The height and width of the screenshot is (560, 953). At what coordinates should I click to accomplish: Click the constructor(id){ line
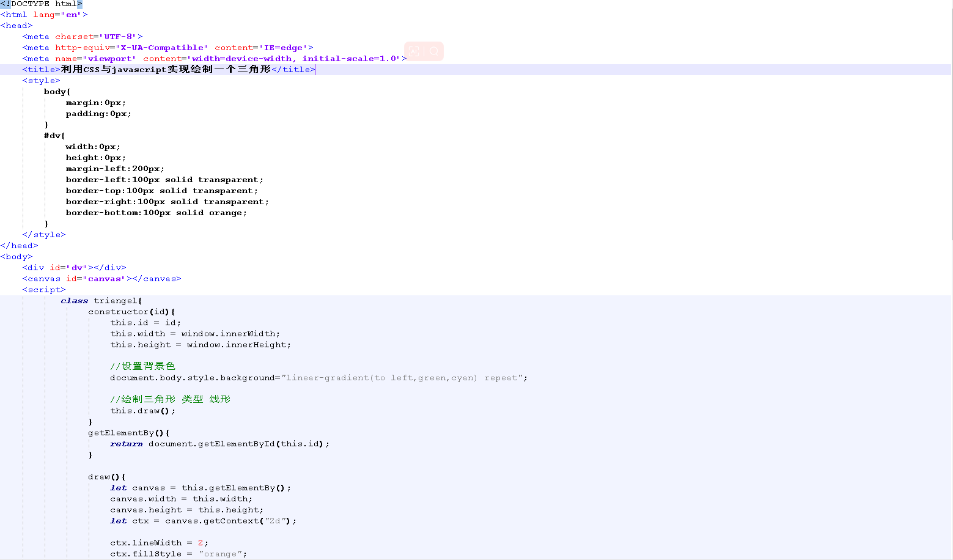point(131,312)
